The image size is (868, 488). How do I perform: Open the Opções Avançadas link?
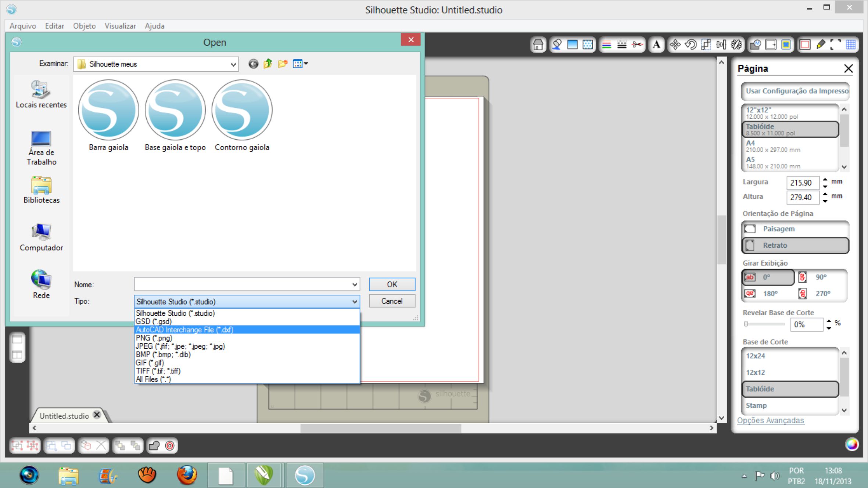click(771, 420)
